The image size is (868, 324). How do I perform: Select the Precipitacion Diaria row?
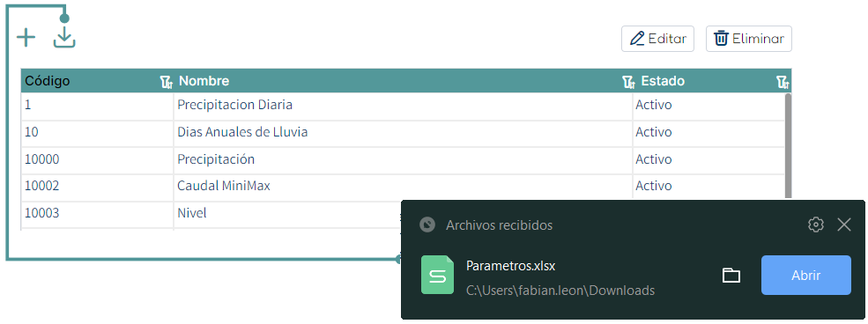(x=403, y=105)
